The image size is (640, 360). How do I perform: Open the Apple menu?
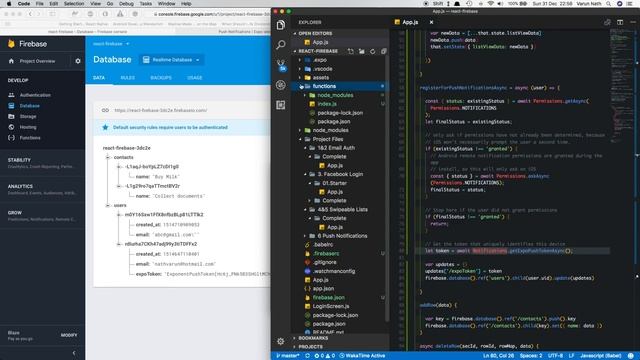click(x=9, y=4)
